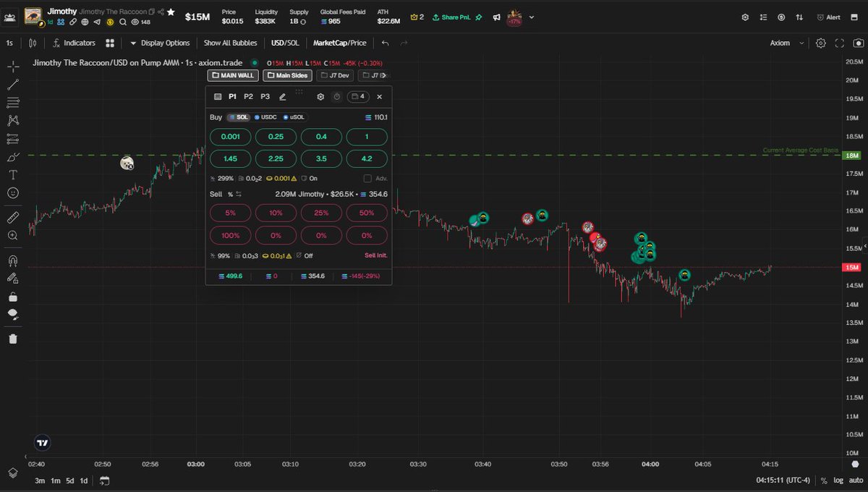This screenshot has width=868, height=492.
Task: Select USDC as buy currency
Action: 265,117
